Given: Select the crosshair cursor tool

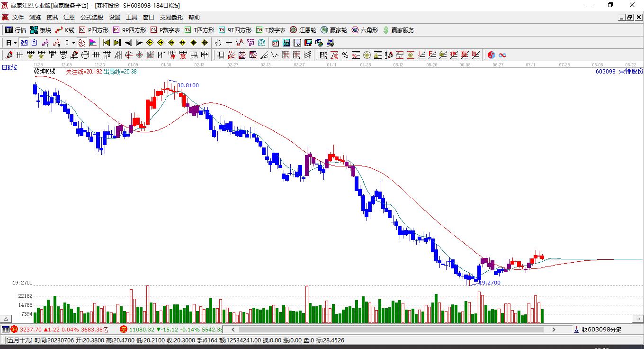Looking at the screenshot, I should (229, 43).
